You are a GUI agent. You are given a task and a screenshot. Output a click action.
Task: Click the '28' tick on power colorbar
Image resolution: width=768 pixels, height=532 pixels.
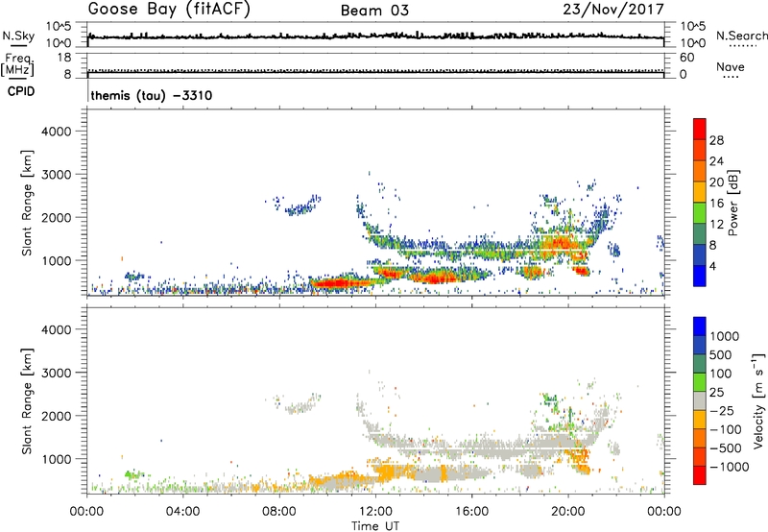pos(716,140)
